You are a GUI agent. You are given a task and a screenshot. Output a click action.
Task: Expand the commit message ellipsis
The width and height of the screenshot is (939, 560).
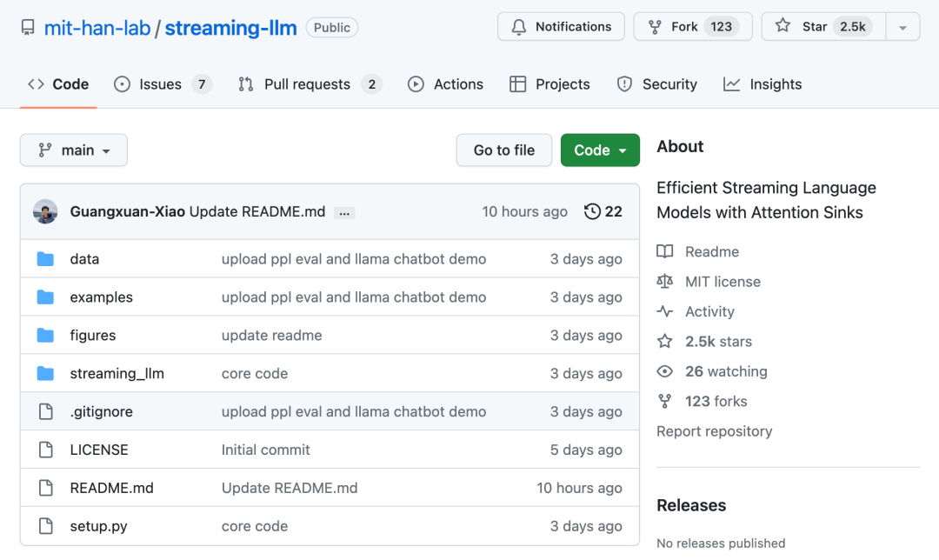344,211
